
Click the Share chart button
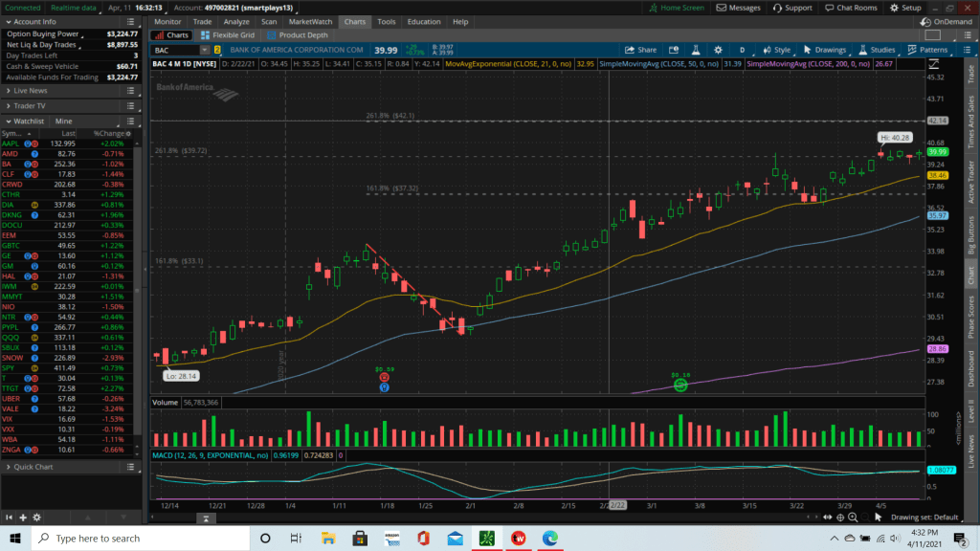tap(641, 50)
